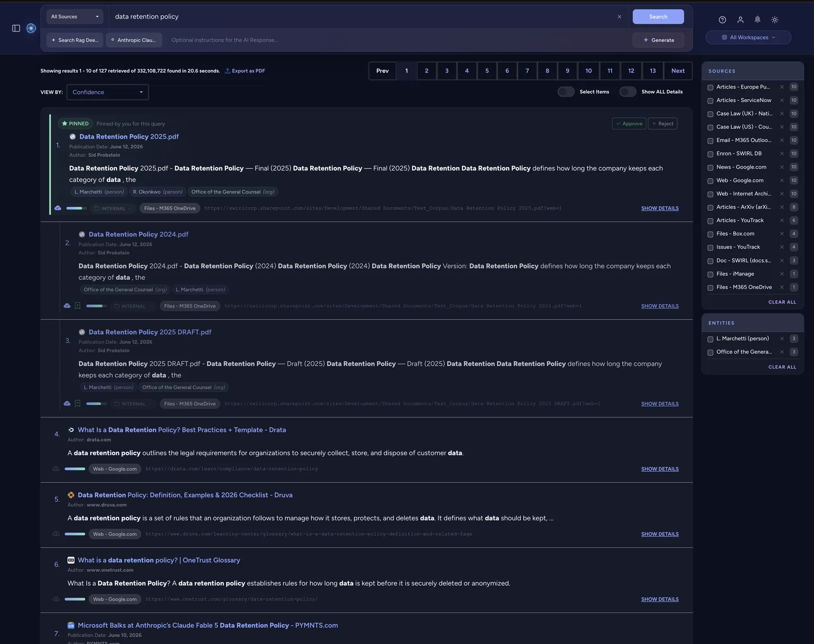
Task: Open INTERNAL label dropdown on 2024.pdf result
Action: pyautogui.click(x=133, y=306)
